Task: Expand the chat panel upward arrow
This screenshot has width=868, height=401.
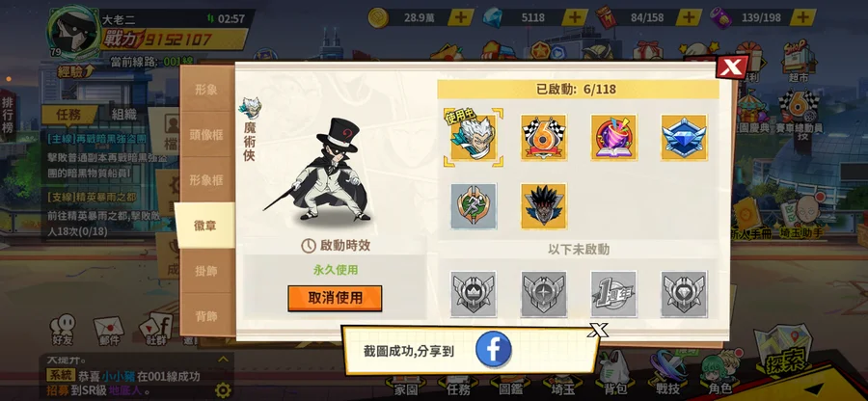Action: (223, 360)
